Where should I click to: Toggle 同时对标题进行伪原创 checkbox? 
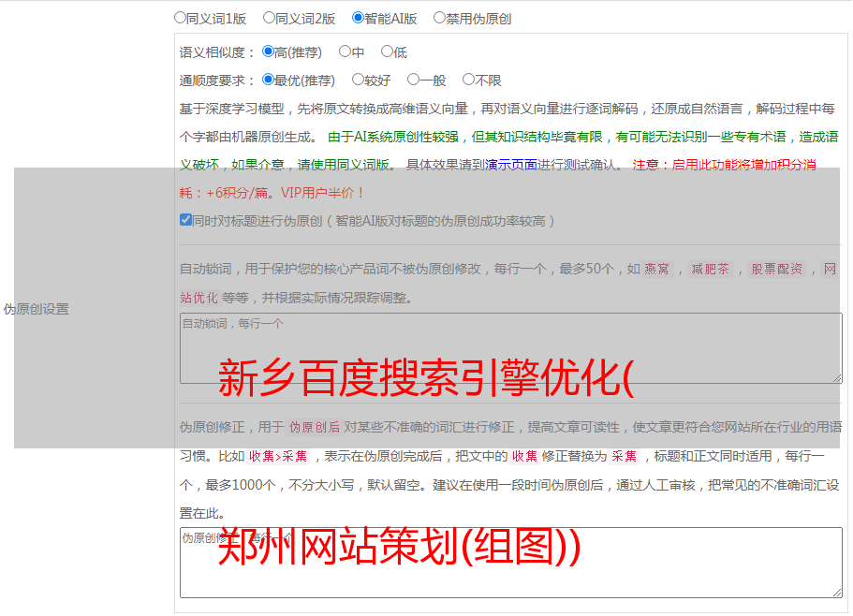[185, 220]
